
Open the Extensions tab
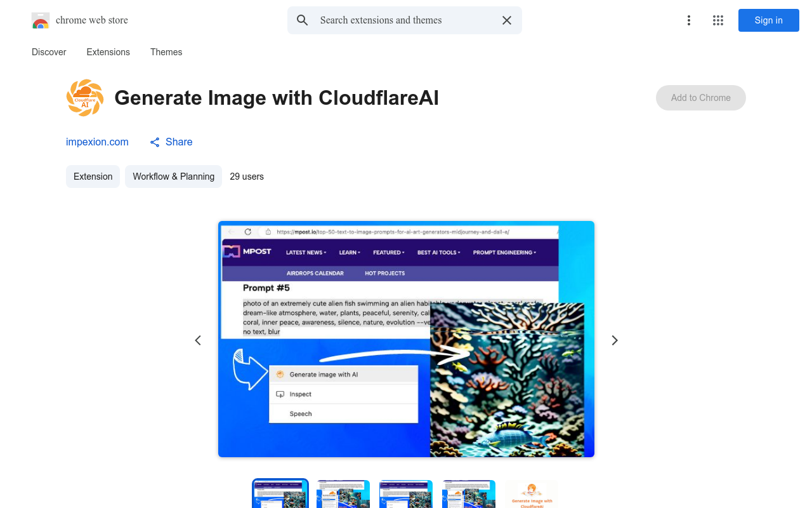coord(108,52)
